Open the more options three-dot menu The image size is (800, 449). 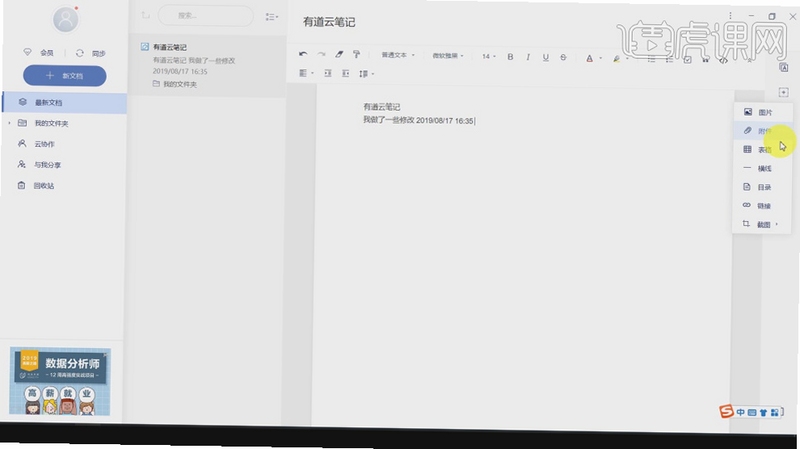point(730,16)
